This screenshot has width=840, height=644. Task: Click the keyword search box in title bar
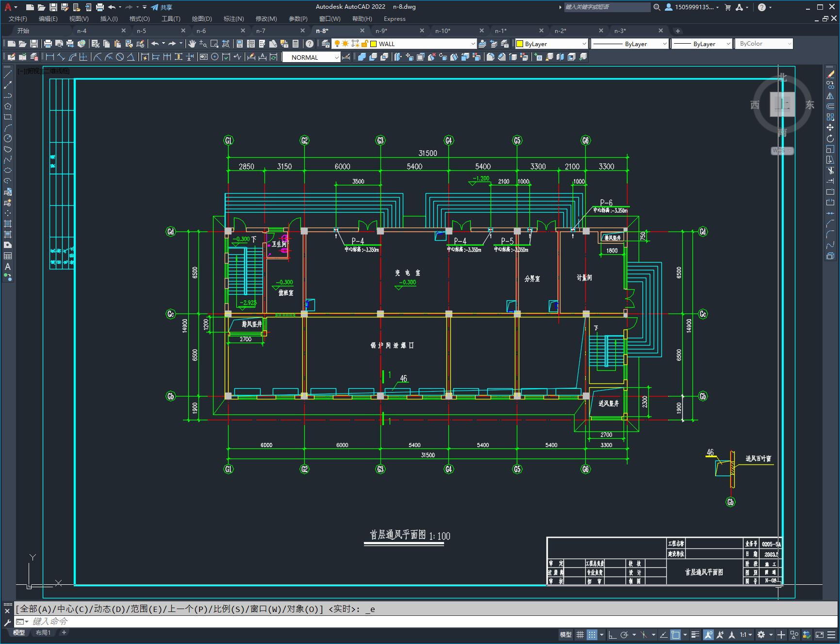pyautogui.click(x=607, y=7)
